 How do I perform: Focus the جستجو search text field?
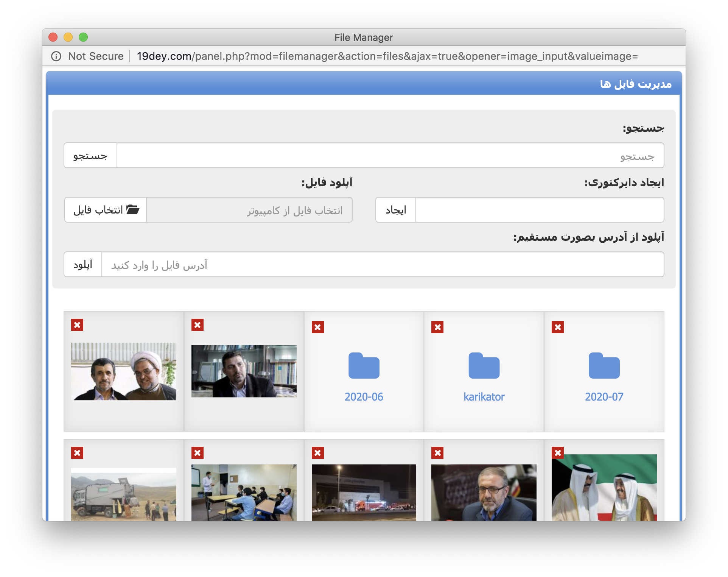(x=390, y=156)
